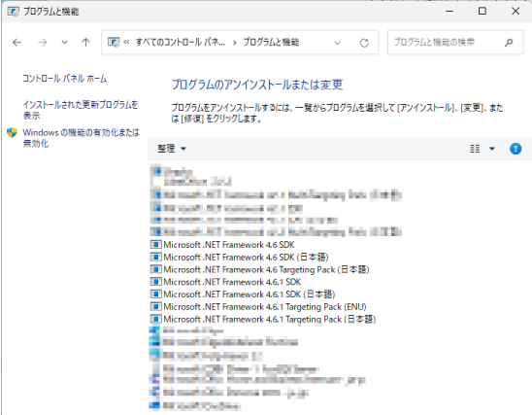Minimize the プログラムと機能 window

tap(449, 12)
